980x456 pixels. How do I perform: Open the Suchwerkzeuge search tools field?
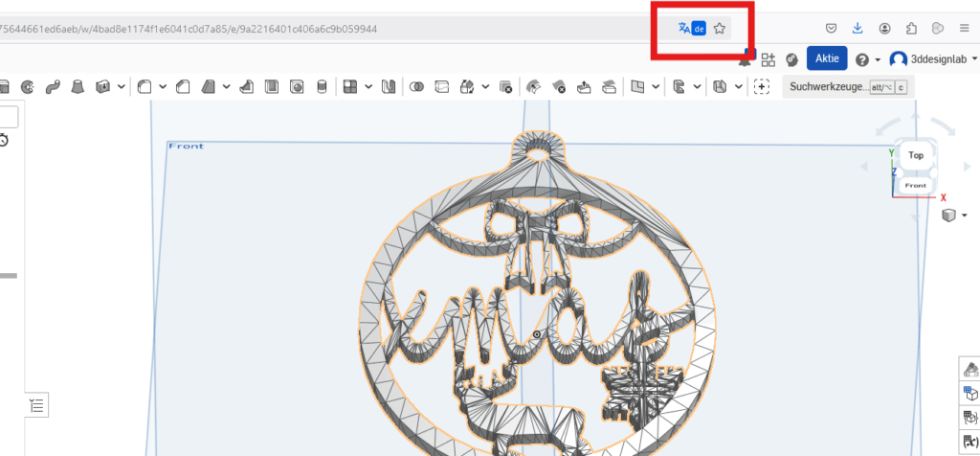848,87
